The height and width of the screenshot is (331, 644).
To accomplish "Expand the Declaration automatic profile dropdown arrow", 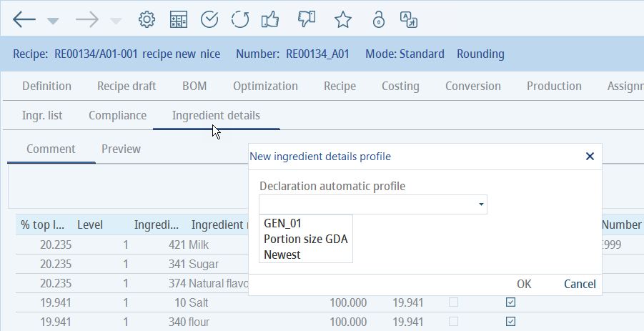I will [481, 204].
